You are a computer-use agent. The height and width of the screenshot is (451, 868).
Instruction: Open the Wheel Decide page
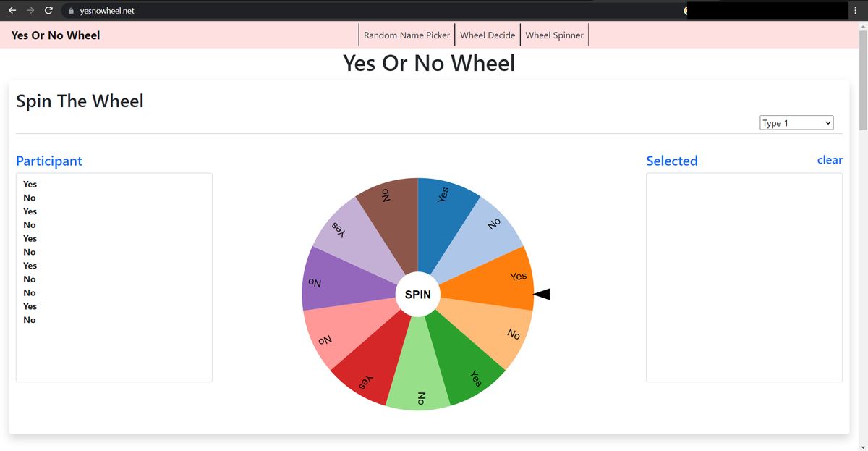pyautogui.click(x=488, y=34)
